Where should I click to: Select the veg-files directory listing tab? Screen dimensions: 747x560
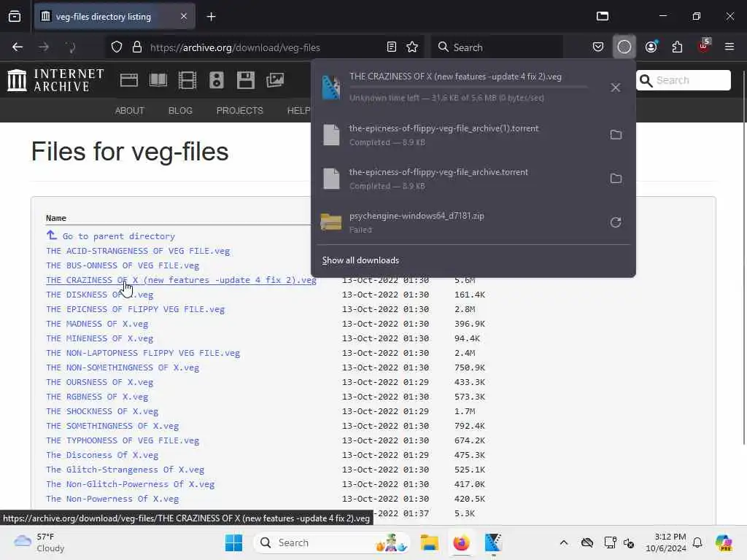tap(115, 17)
